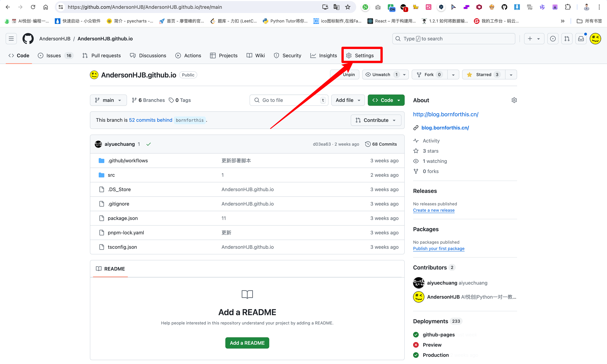Open the 52 commits behind link

coord(151,120)
